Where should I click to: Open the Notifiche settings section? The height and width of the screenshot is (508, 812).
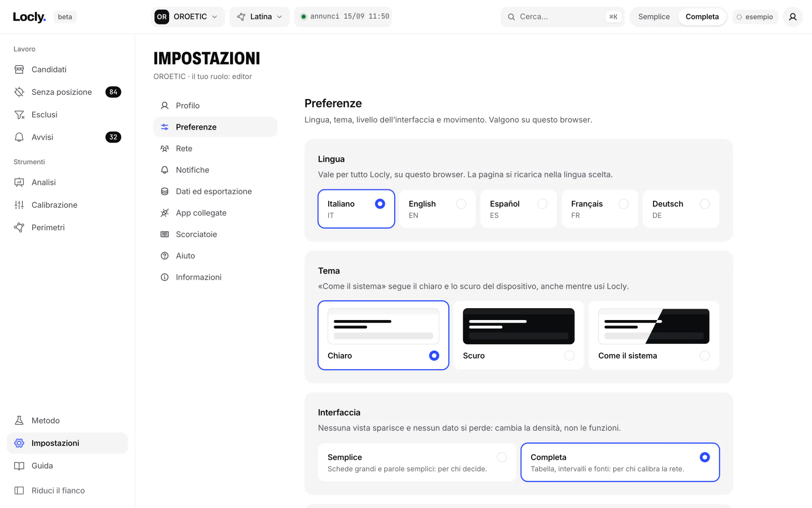[215, 170]
